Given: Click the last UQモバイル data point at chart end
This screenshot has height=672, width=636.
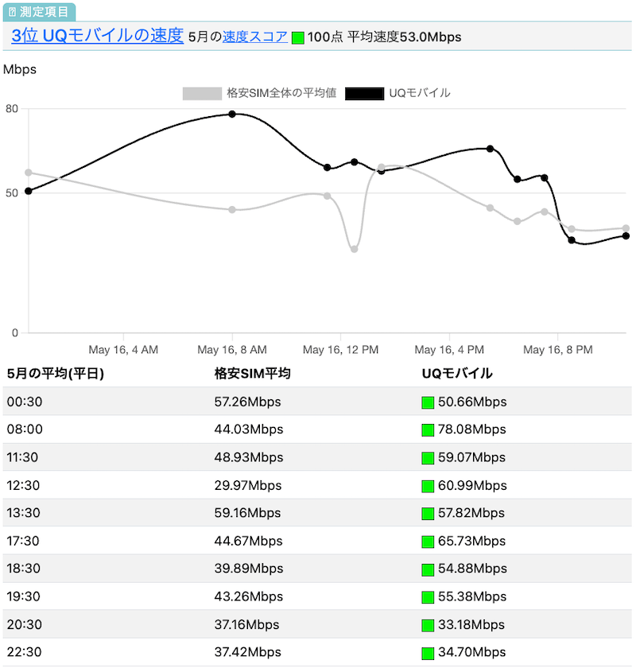Looking at the screenshot, I should pos(626,235).
